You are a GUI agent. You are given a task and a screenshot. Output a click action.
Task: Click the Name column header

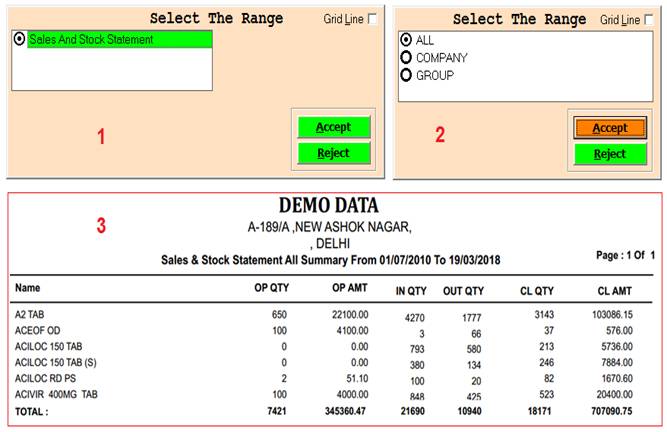28,289
